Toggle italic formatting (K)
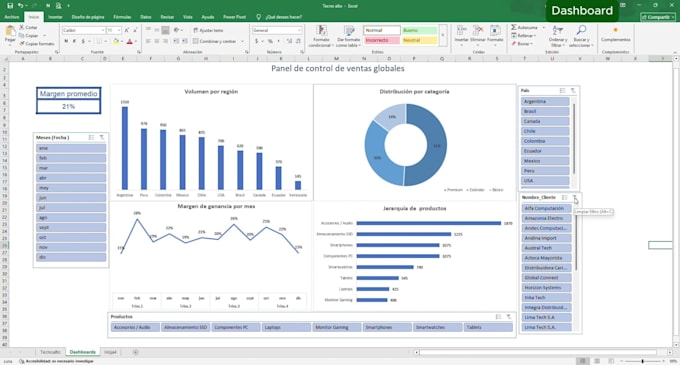 coord(75,41)
